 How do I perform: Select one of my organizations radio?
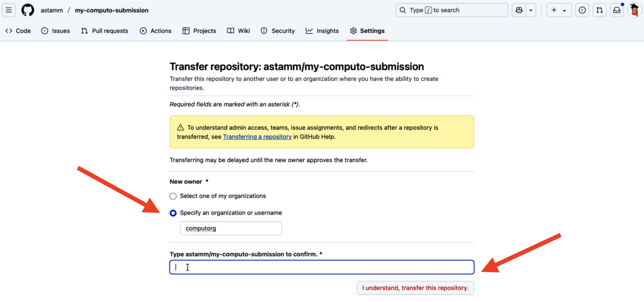click(x=173, y=196)
